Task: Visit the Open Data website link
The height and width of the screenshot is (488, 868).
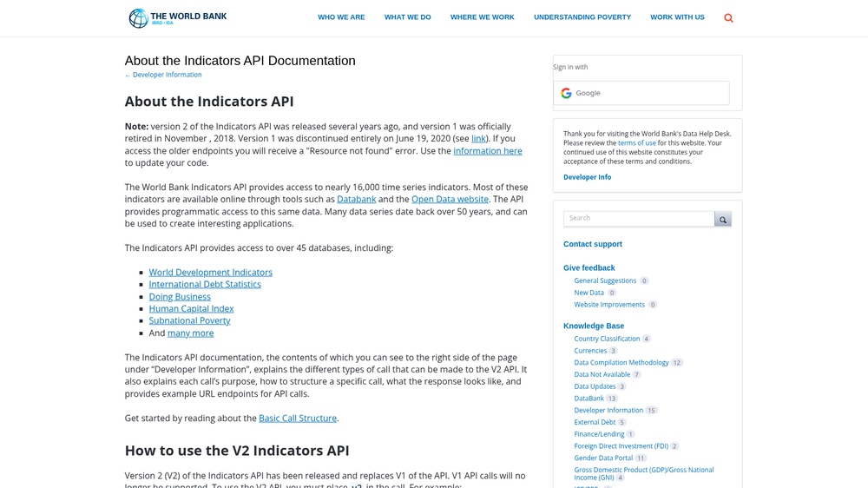Action: point(450,199)
